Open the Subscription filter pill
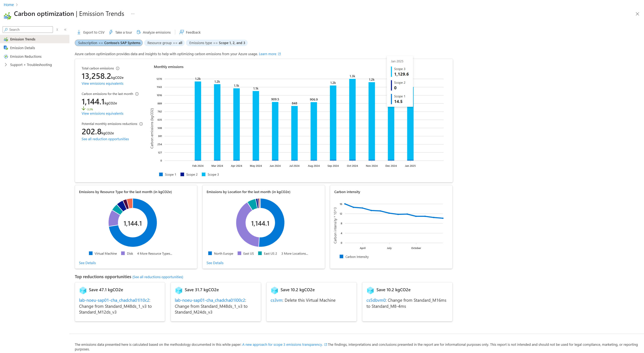The image size is (644, 353). tap(109, 43)
